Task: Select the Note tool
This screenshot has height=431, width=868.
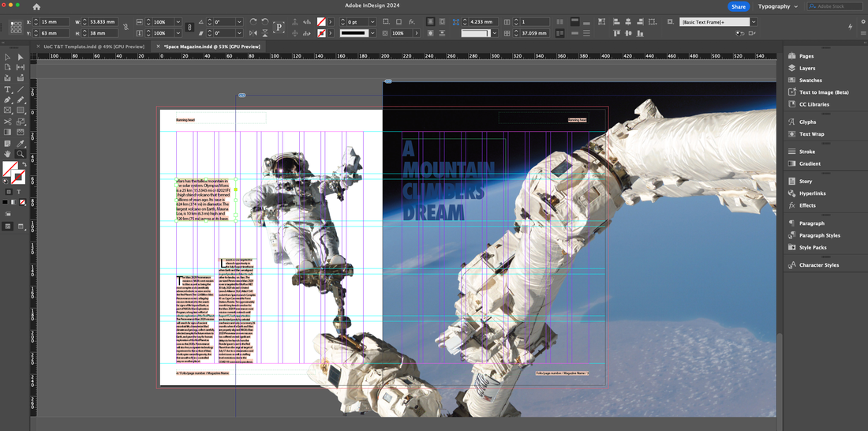Action: [8, 144]
